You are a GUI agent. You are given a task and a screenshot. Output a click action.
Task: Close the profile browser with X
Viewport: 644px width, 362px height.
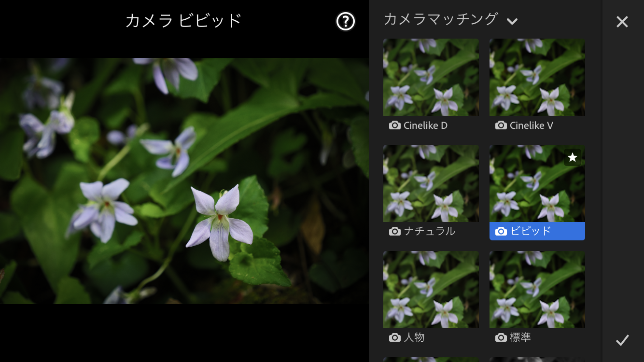622,22
